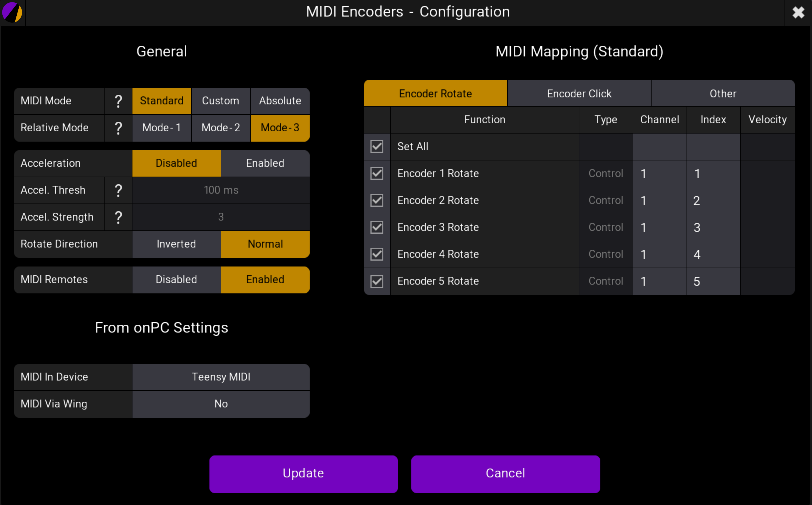Open help for MIDI Mode
The image size is (812, 505).
point(118,100)
